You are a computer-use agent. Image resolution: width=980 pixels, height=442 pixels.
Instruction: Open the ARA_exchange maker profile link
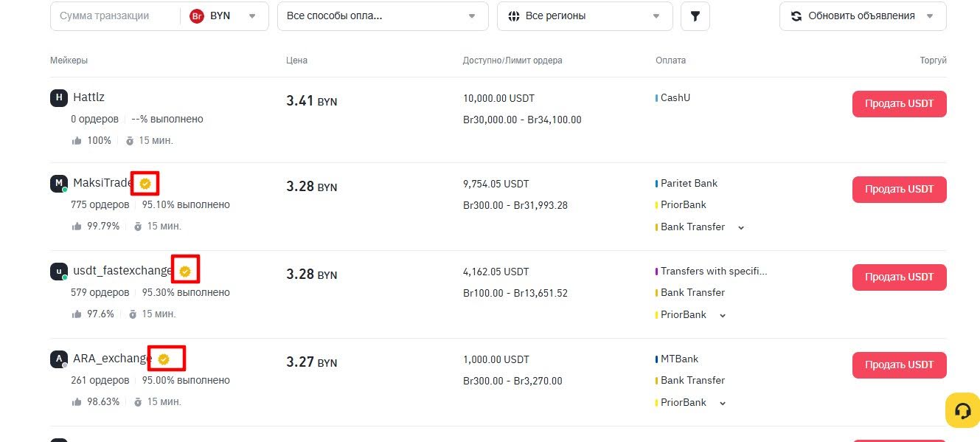112,359
